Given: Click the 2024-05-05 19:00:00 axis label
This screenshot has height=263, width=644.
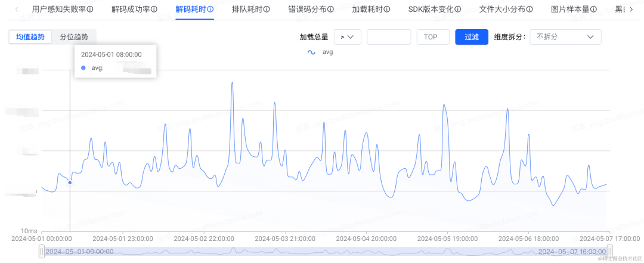Looking at the screenshot, I should (448, 239).
